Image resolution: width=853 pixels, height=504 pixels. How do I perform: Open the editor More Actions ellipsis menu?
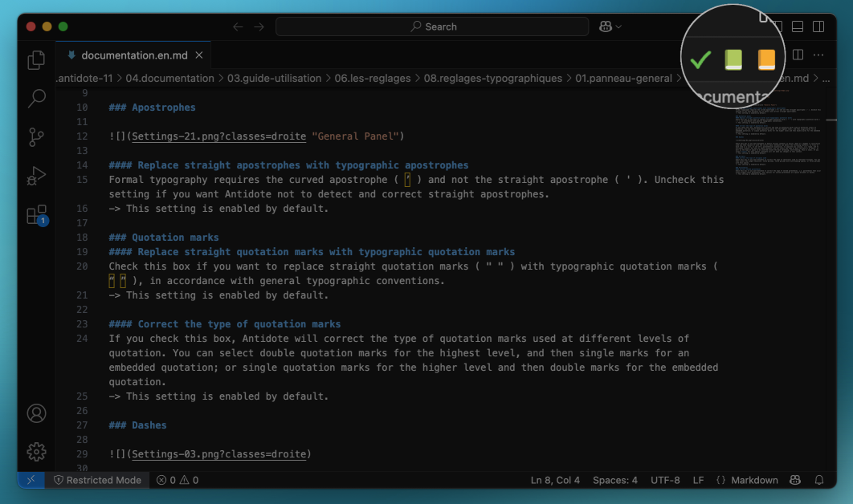[818, 55]
